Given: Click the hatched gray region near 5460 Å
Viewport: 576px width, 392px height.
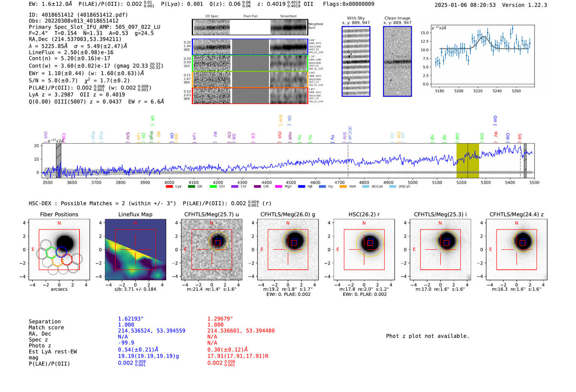Looking at the screenshot, I should click(525, 160).
